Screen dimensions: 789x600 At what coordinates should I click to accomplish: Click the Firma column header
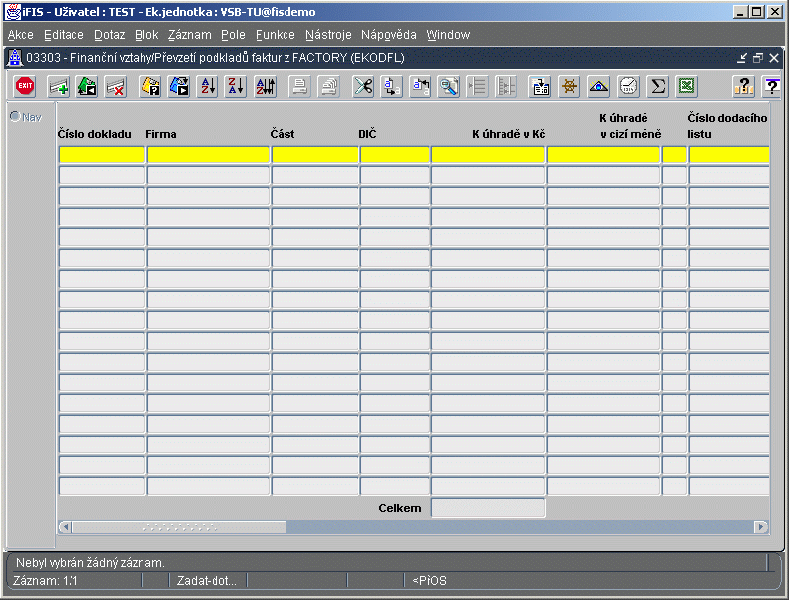coord(161,134)
